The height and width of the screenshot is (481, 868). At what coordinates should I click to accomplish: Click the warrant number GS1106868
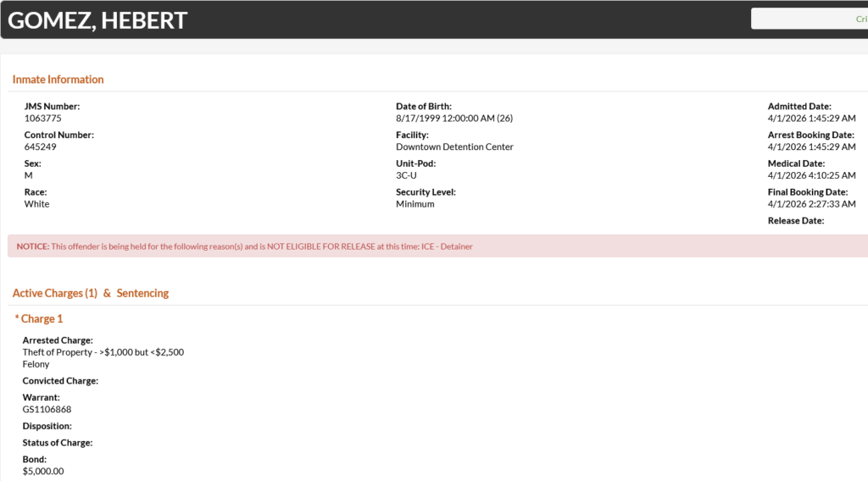pos(47,410)
